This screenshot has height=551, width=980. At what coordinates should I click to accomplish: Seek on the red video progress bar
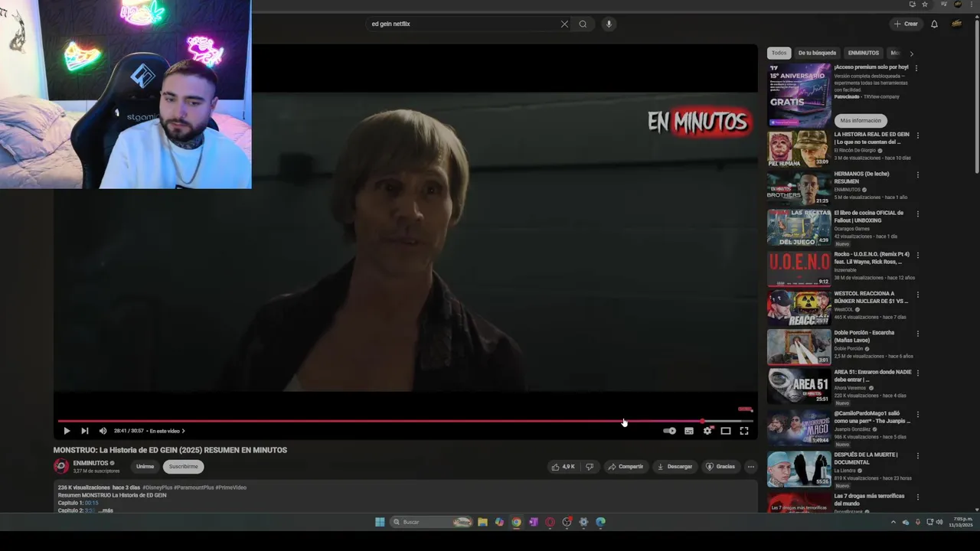coord(406,421)
